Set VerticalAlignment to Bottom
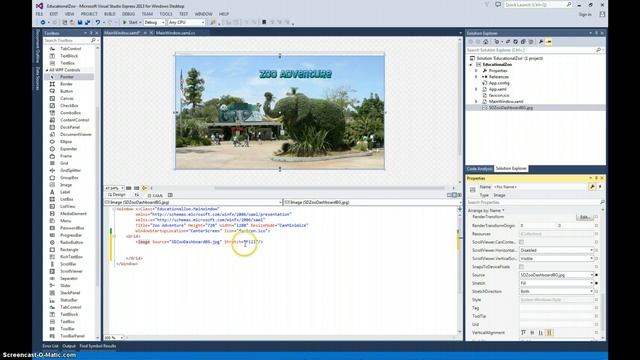Image resolution: width=640 pixels, height=360 pixels. pyautogui.click(x=541, y=333)
